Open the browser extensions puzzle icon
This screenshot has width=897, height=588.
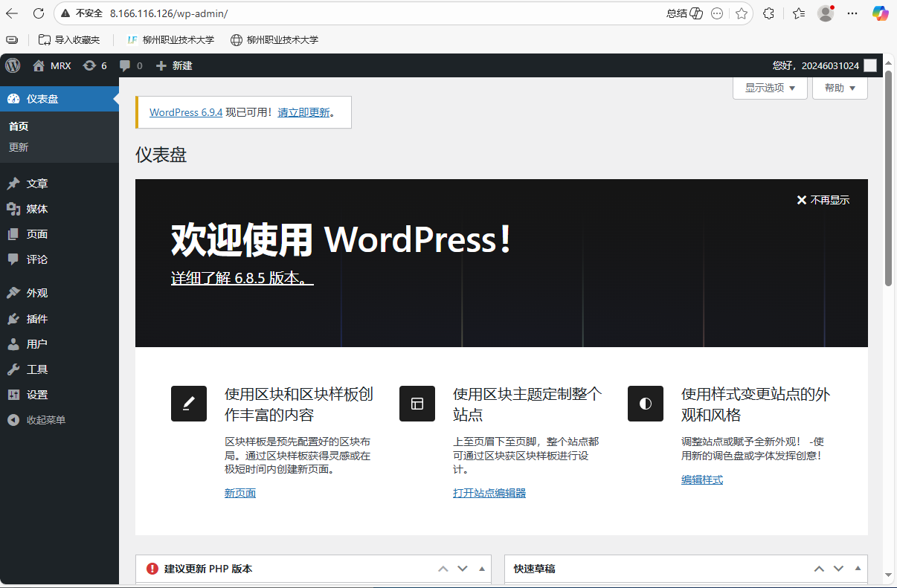click(769, 13)
